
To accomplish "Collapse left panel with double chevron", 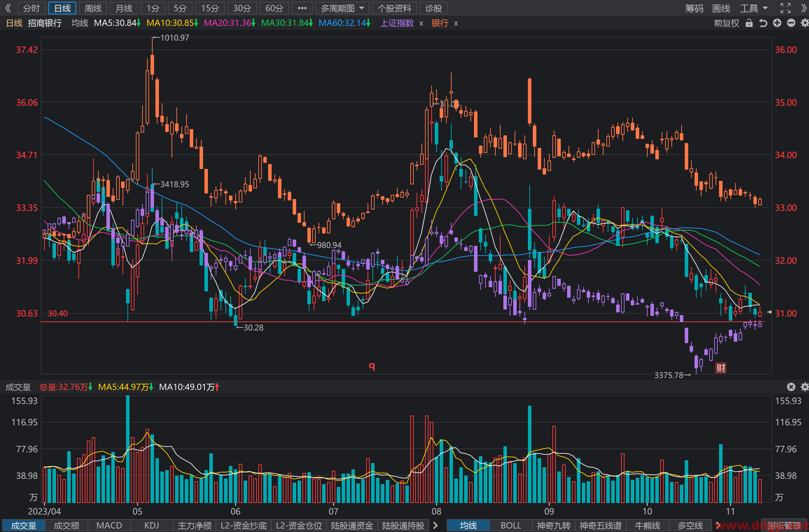I will tap(8, 8).
